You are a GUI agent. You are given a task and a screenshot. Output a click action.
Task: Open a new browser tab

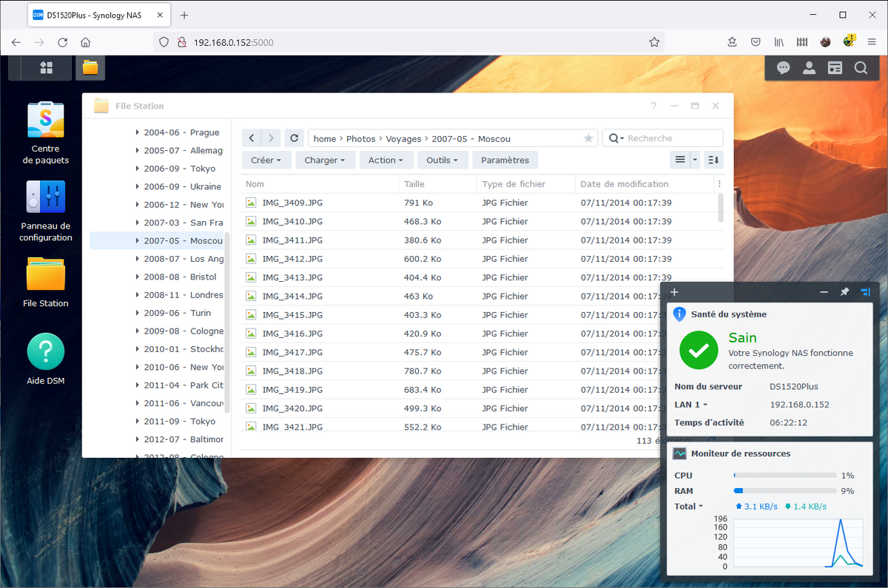point(184,15)
